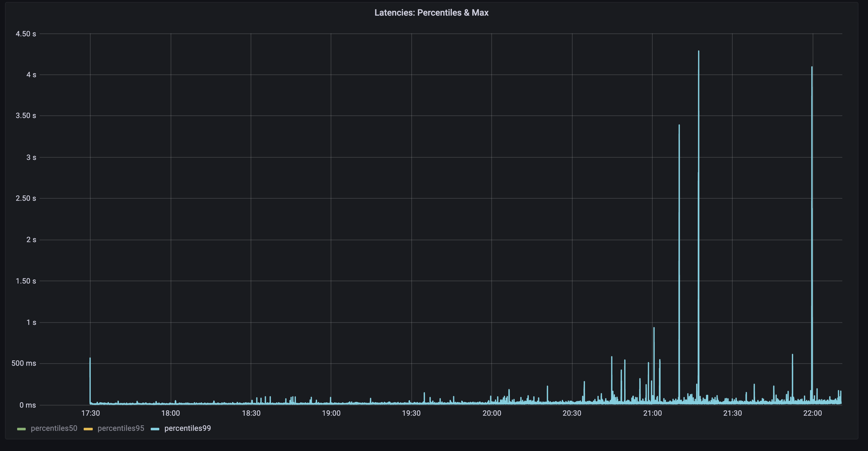The height and width of the screenshot is (451, 868).
Task: Click the 20:00 time axis label
Action: click(492, 413)
